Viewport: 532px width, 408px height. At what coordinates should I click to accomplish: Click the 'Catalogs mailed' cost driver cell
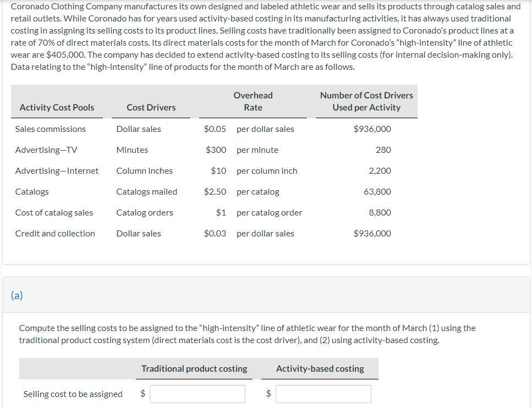click(146, 192)
